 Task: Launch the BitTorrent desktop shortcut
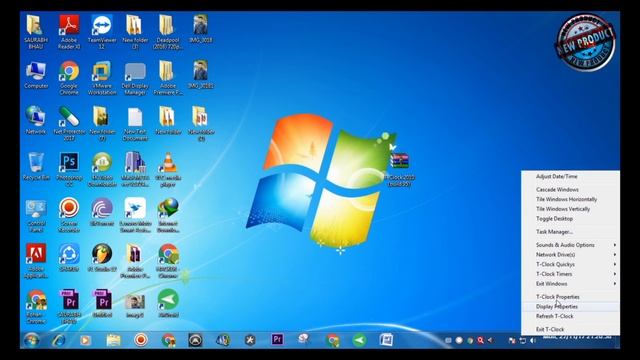[102, 212]
